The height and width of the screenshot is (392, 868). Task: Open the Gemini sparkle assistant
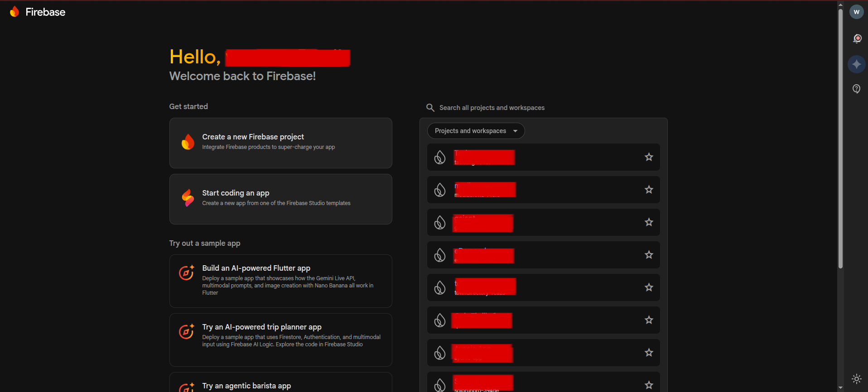(x=856, y=64)
